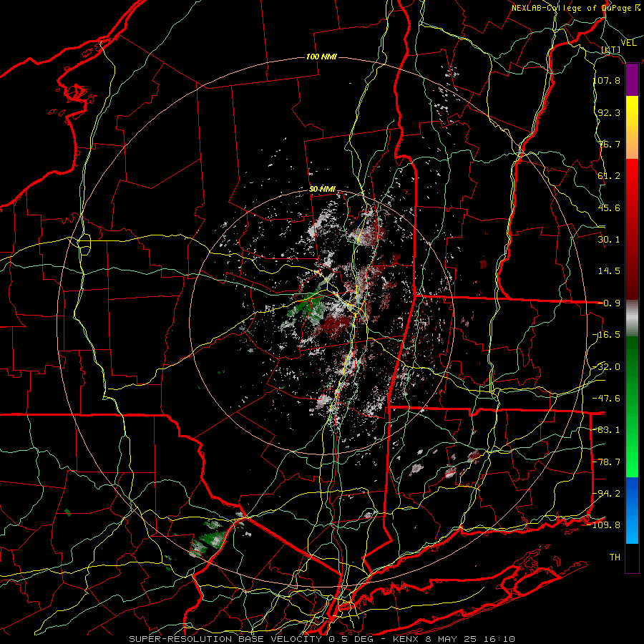Viewport: 644px width, 644px height.
Task: Click the [KT] units label
Action: pos(611,50)
